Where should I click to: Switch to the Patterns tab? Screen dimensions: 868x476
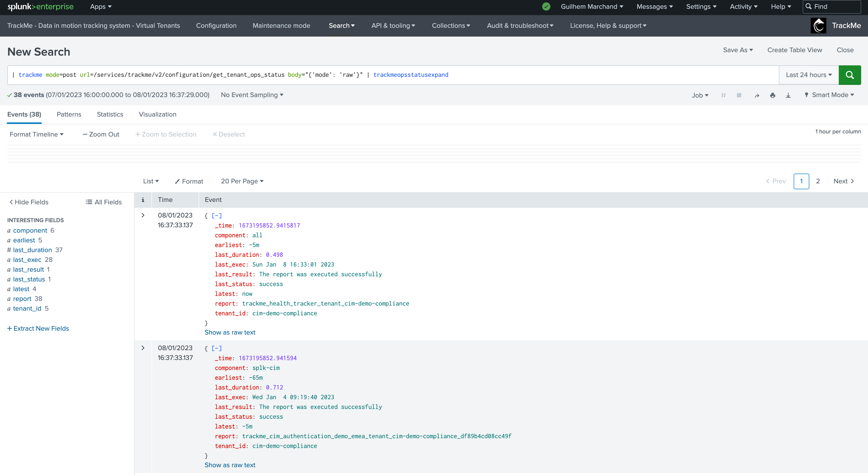[69, 114]
